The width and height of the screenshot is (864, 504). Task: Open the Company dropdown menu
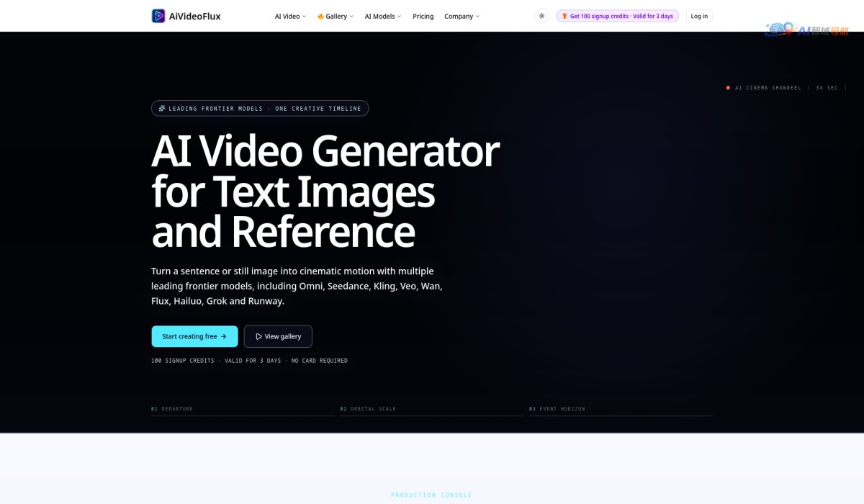[x=462, y=16]
